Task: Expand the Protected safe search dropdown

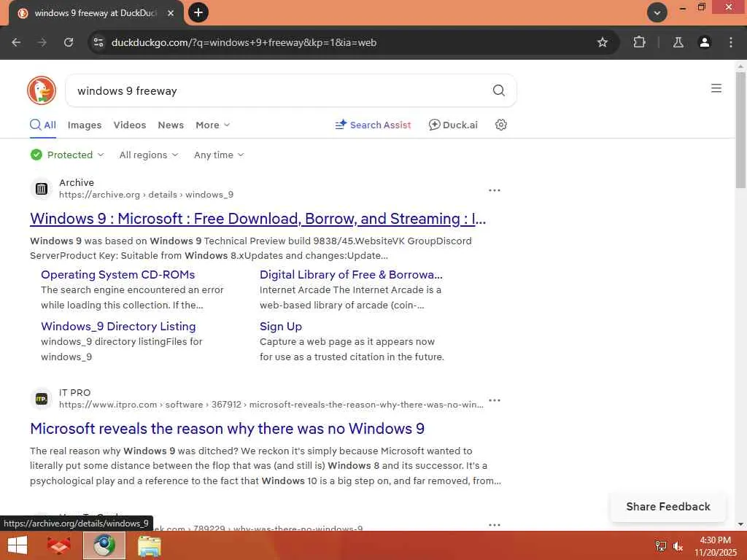Action: point(67,155)
